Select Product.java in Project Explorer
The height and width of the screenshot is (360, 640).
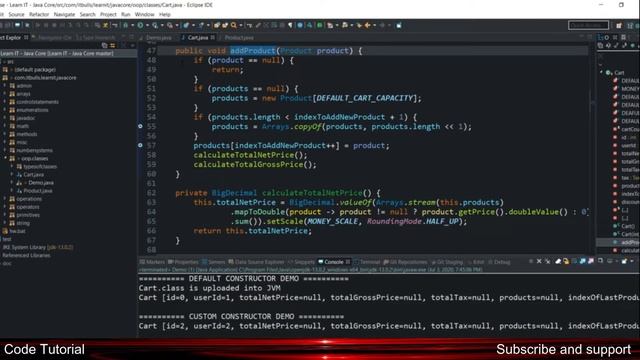(x=38, y=191)
